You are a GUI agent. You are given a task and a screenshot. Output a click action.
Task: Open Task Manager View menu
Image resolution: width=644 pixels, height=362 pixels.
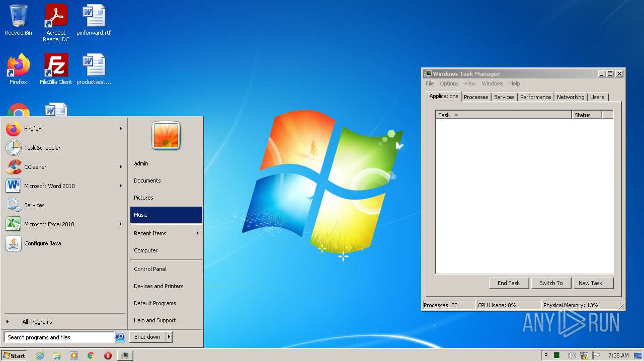coord(470,83)
